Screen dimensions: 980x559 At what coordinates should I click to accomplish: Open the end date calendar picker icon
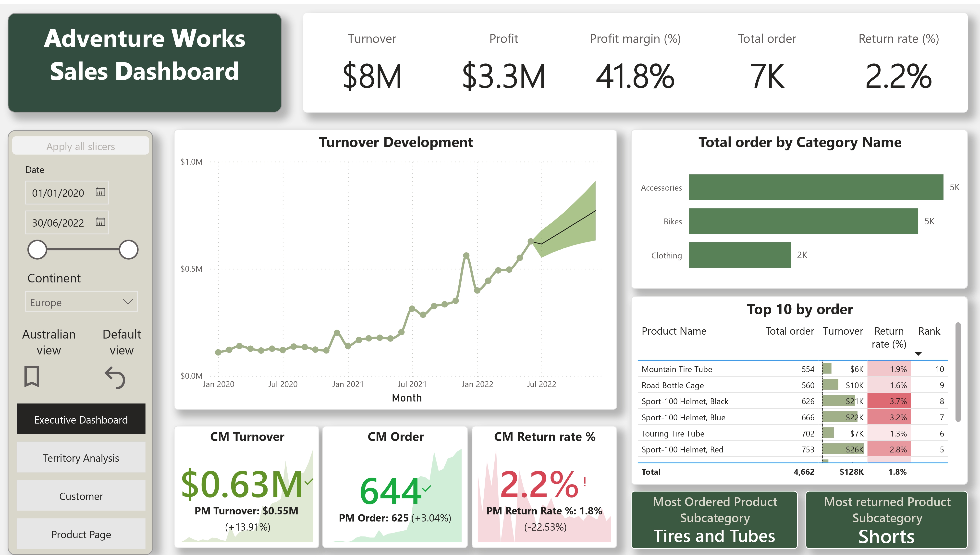(100, 222)
